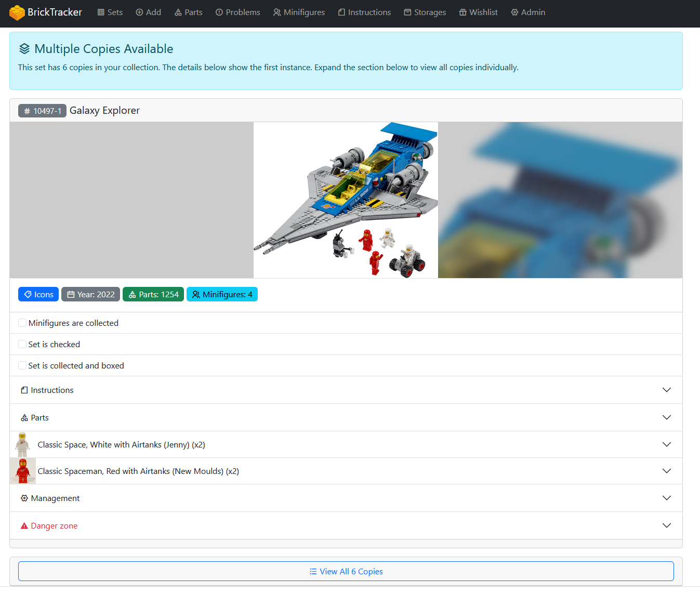The height and width of the screenshot is (593, 700).
Task: Click the 'Multiple Copies Available' heading
Action: pos(104,49)
